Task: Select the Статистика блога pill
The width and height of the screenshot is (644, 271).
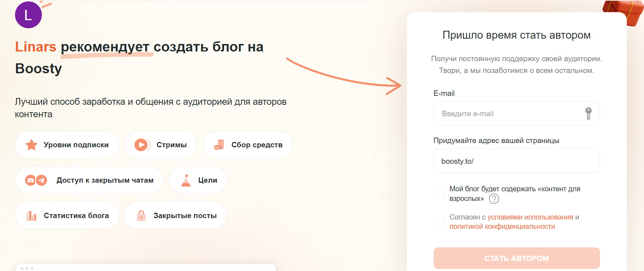Action: pyautogui.click(x=67, y=216)
